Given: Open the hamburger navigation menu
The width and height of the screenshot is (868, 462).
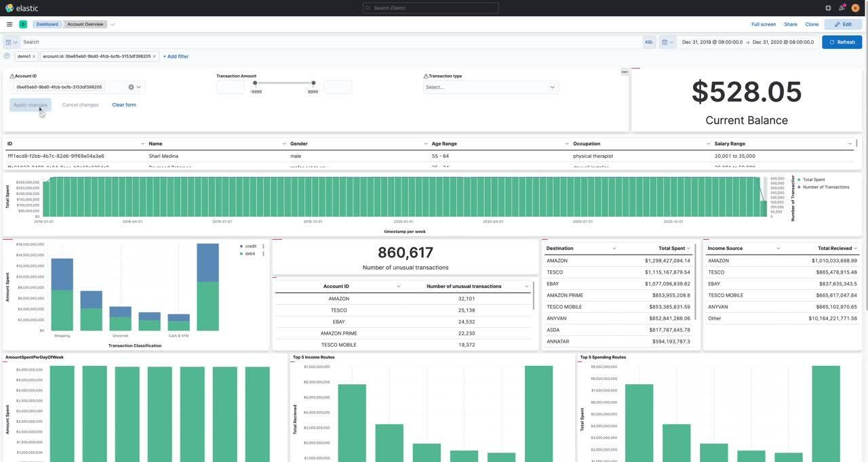Looking at the screenshot, I should [x=9, y=24].
